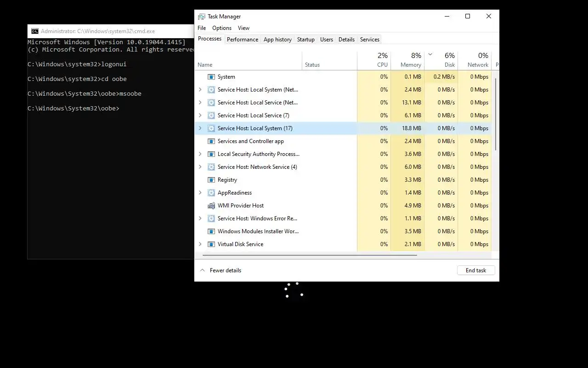Open the Options menu
Image resolution: width=588 pixels, height=368 pixels.
tap(222, 28)
